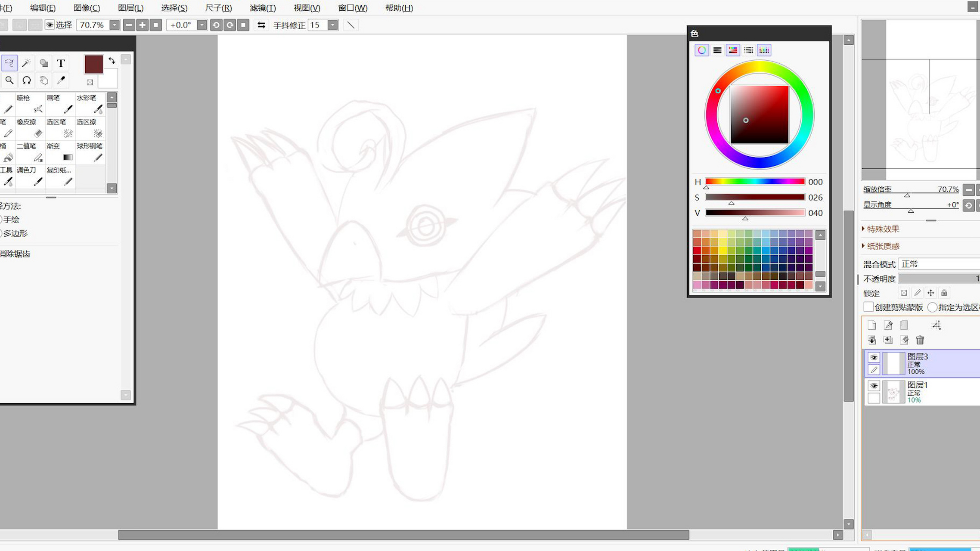Select the text tool
The image size is (980, 551).
61,63
